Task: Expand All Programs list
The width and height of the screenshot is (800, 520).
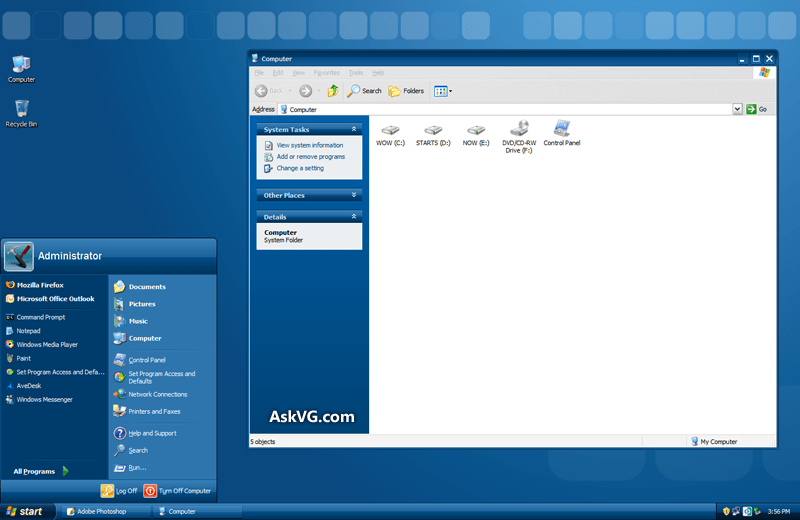Action: click(x=41, y=471)
